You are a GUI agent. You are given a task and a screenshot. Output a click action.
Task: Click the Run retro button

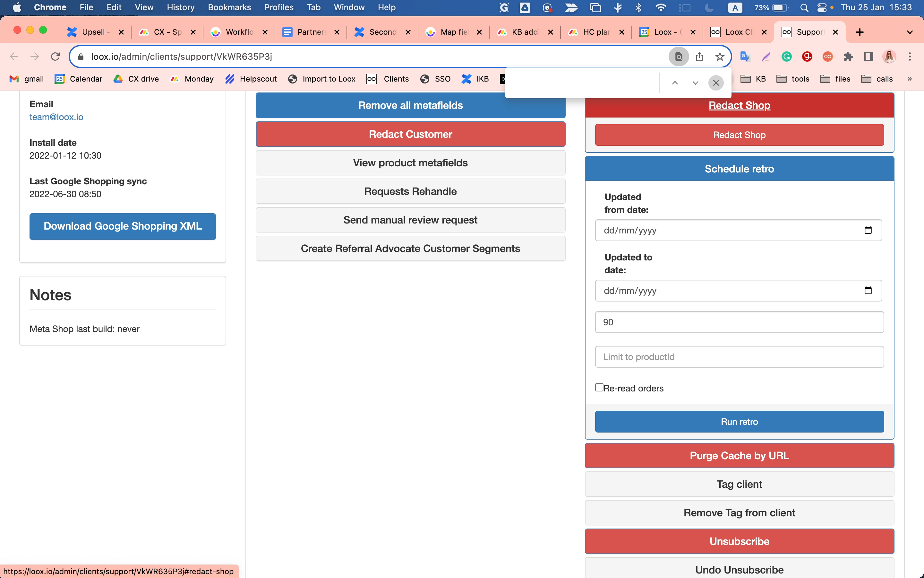[x=739, y=422]
